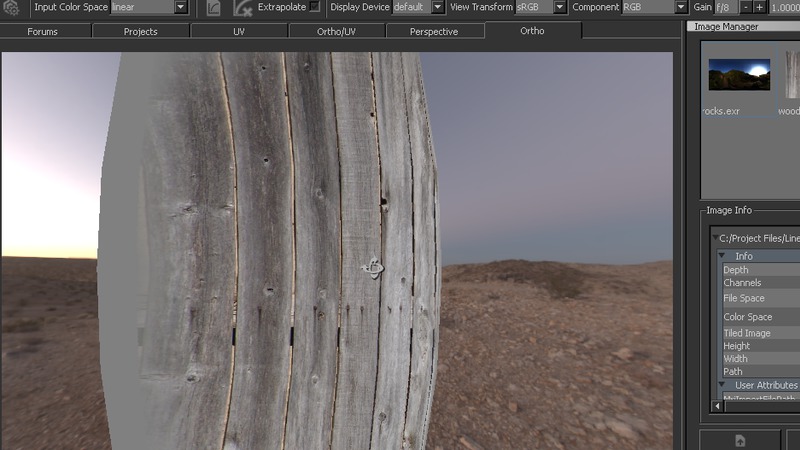Screen dimensions: 800x450
Task: Open the Display Device dropdown
Action: [438, 7]
